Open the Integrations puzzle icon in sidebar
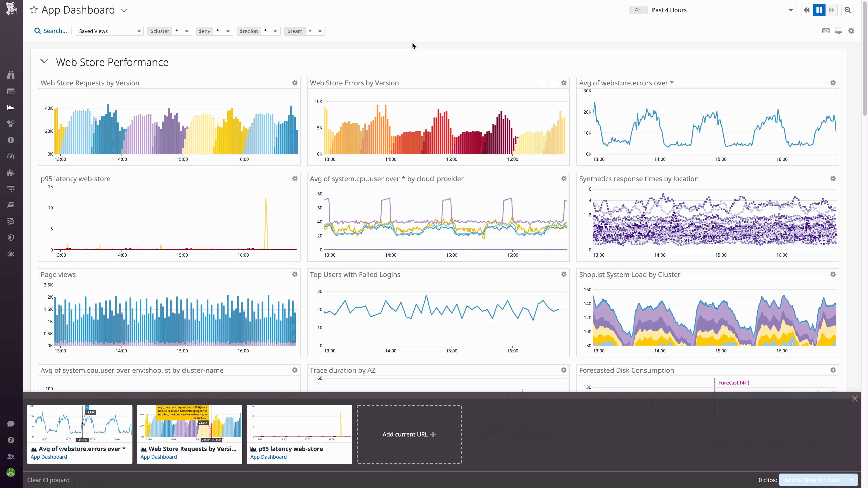The image size is (868, 488). coord(11,173)
